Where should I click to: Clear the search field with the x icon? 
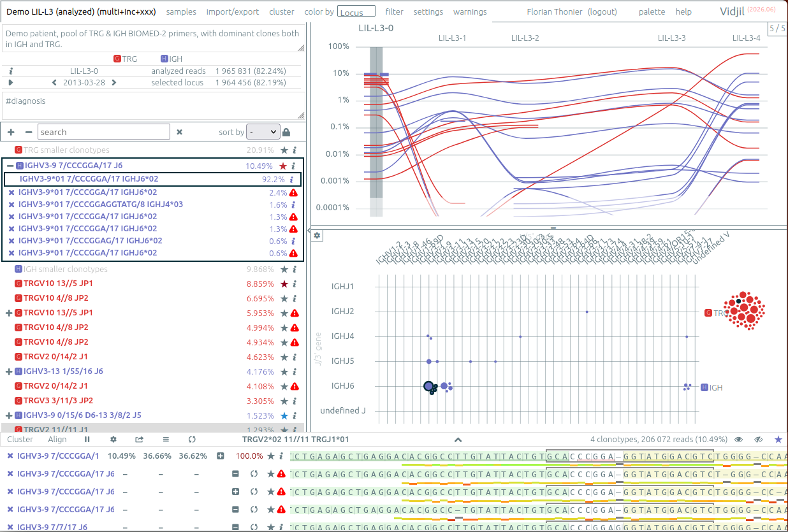(180, 132)
